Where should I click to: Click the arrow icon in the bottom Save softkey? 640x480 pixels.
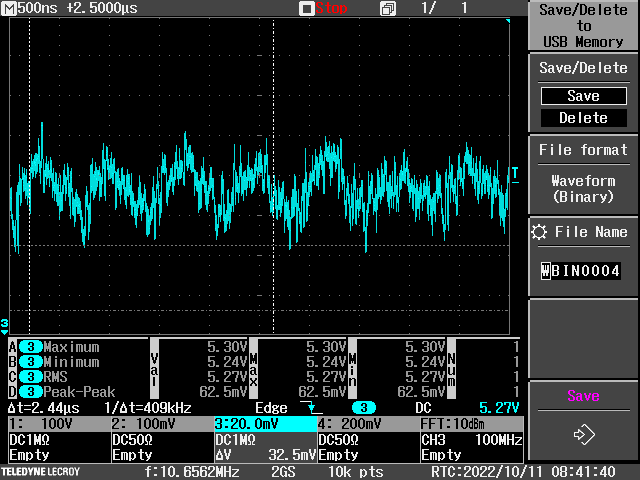[583, 435]
